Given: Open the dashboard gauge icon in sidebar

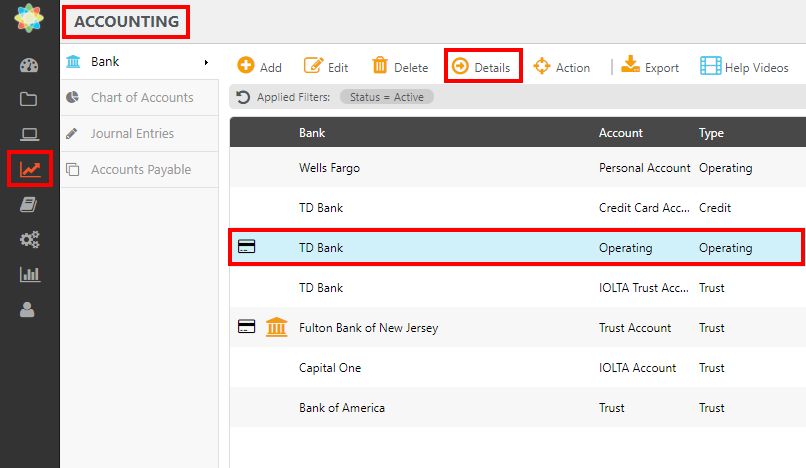Looking at the screenshot, I should click(29, 65).
